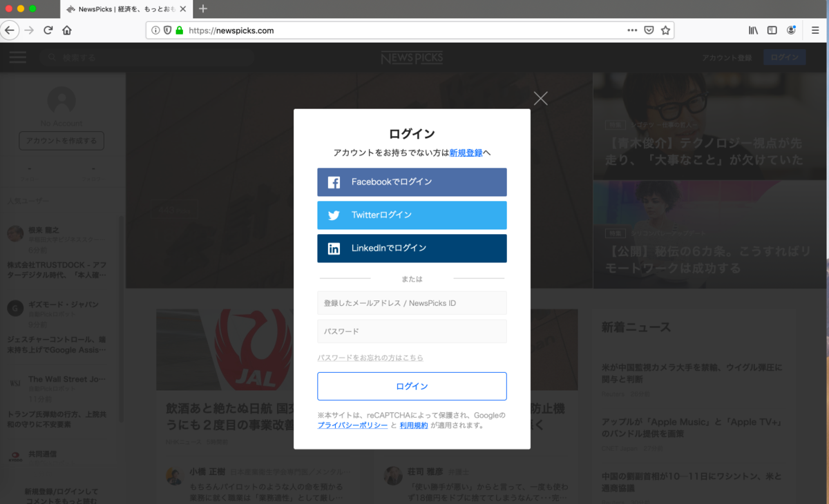Image resolution: width=829 pixels, height=504 pixels.
Task: Click the No Account avatar icon
Action: [61, 101]
